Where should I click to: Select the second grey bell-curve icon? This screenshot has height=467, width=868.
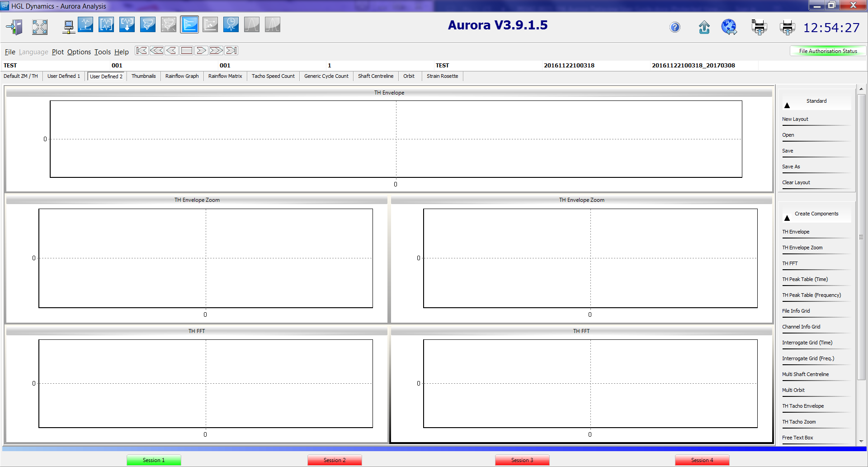click(273, 24)
